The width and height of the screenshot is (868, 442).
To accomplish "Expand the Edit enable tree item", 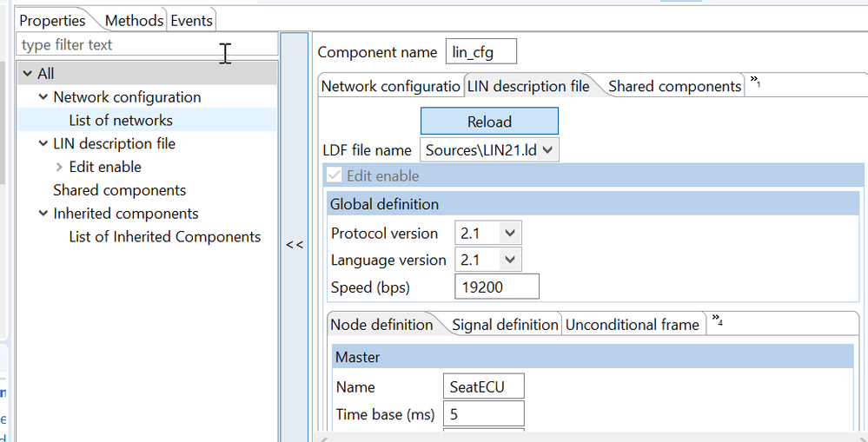I will 59,167.
